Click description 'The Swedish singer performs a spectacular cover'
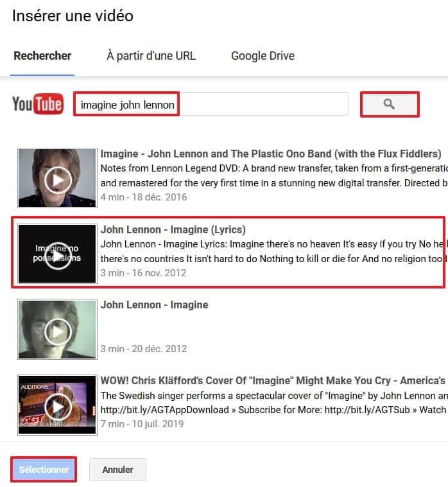The width and height of the screenshot is (448, 487). pyautogui.click(x=274, y=396)
